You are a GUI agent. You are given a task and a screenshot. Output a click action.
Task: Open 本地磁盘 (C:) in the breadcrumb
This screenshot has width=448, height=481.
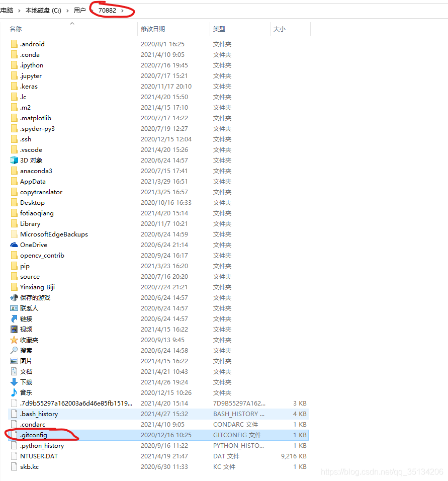coord(43,11)
